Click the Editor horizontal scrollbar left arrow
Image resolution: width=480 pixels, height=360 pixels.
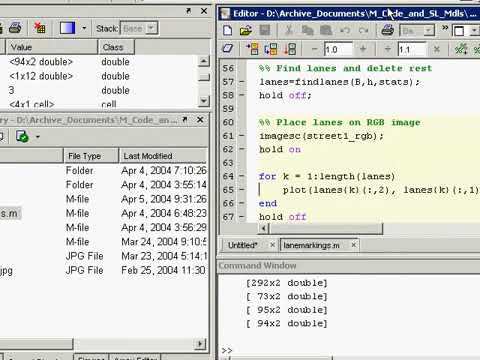pos(264,229)
